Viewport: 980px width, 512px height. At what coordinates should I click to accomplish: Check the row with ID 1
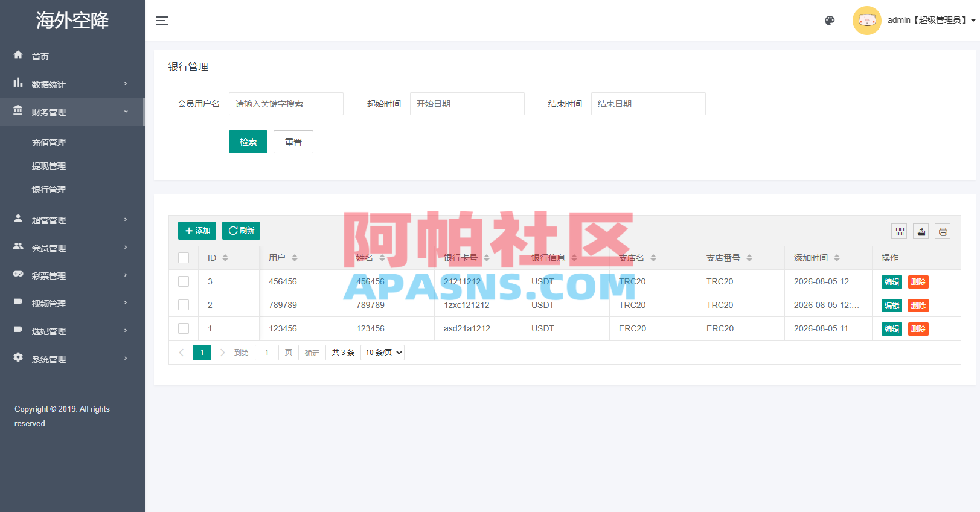coord(184,328)
